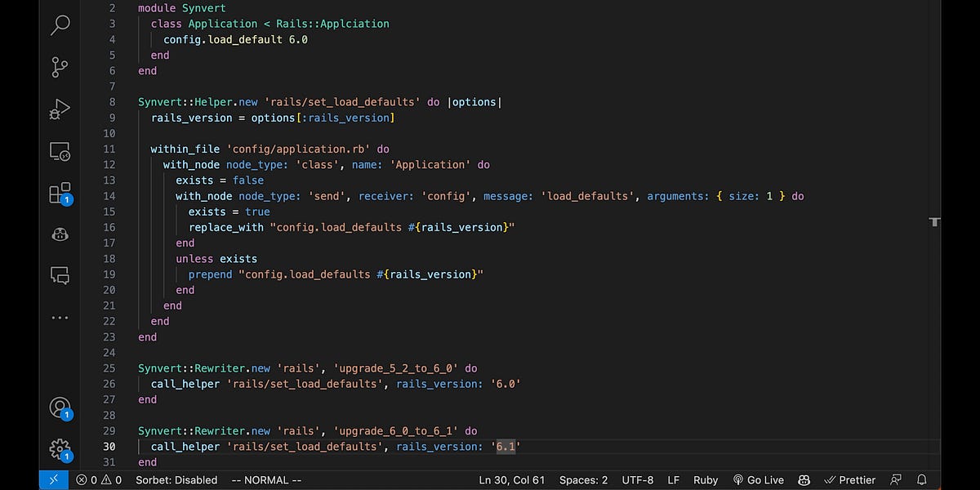Open the Manage settings gear

coord(59,449)
